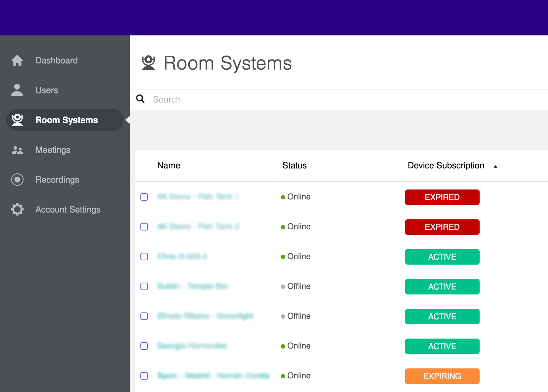Click the search magnifier icon
Viewport: 548px width, 392px height.
click(x=141, y=99)
